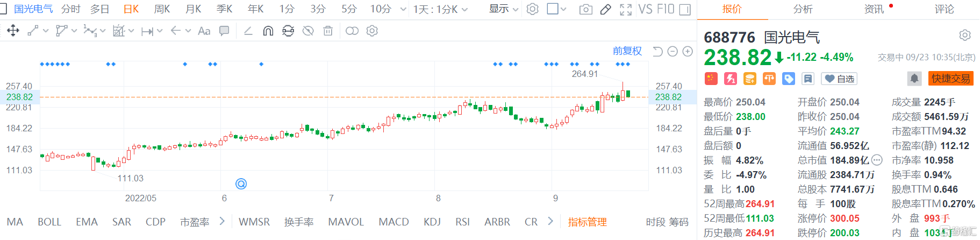This screenshot has height=240, width=980.
Task: Select the wave pattern drawing tool
Action: 90,31
